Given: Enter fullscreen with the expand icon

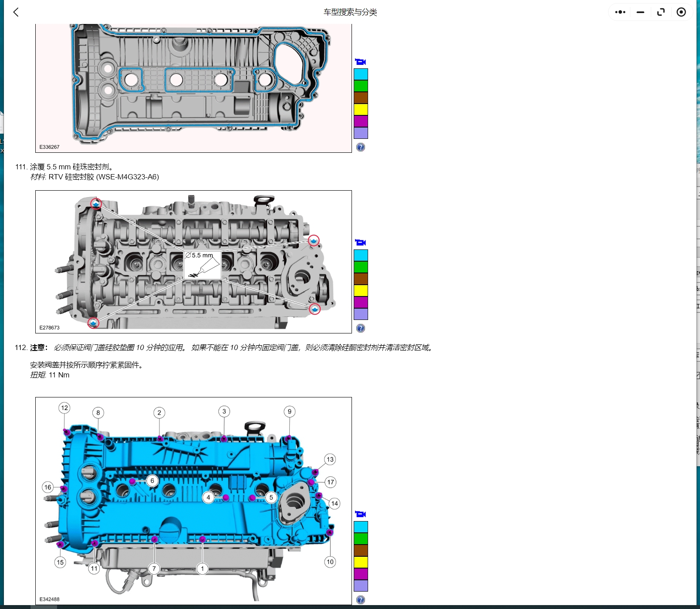Looking at the screenshot, I should (660, 12).
